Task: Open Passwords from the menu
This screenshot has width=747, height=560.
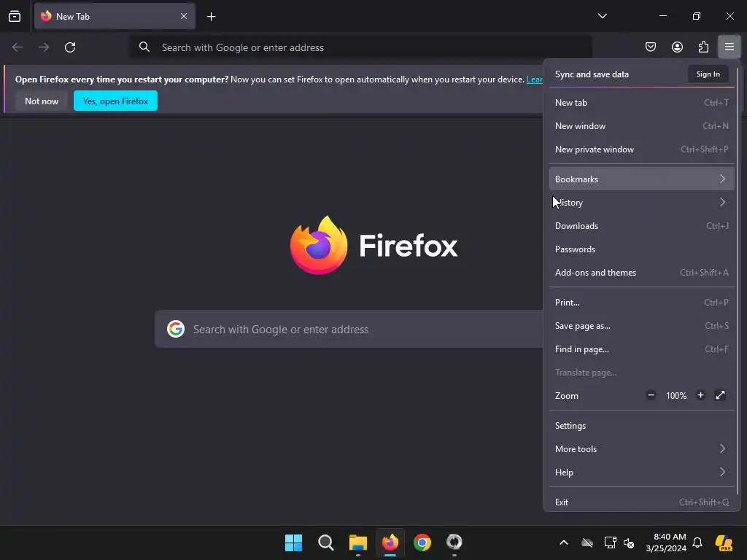Action: pos(641,249)
